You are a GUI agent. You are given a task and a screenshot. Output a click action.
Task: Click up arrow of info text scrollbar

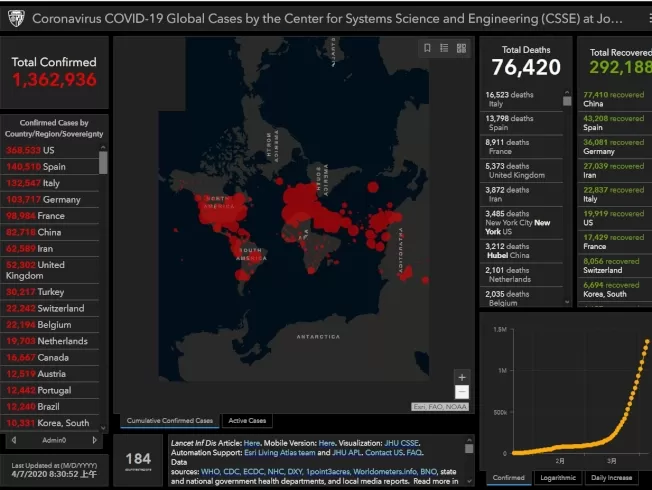pyautogui.click(x=469, y=440)
